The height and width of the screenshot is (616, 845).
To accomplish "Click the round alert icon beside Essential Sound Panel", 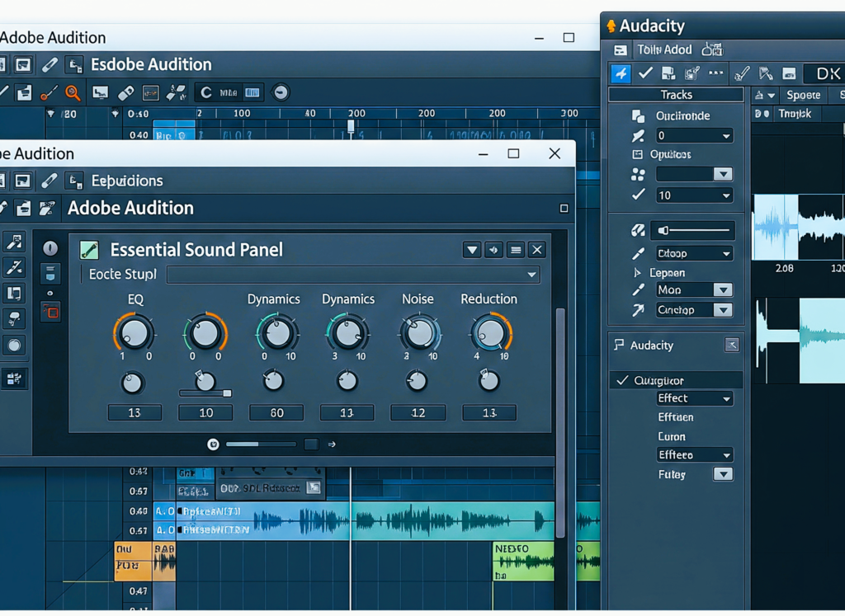I will pyautogui.click(x=50, y=248).
